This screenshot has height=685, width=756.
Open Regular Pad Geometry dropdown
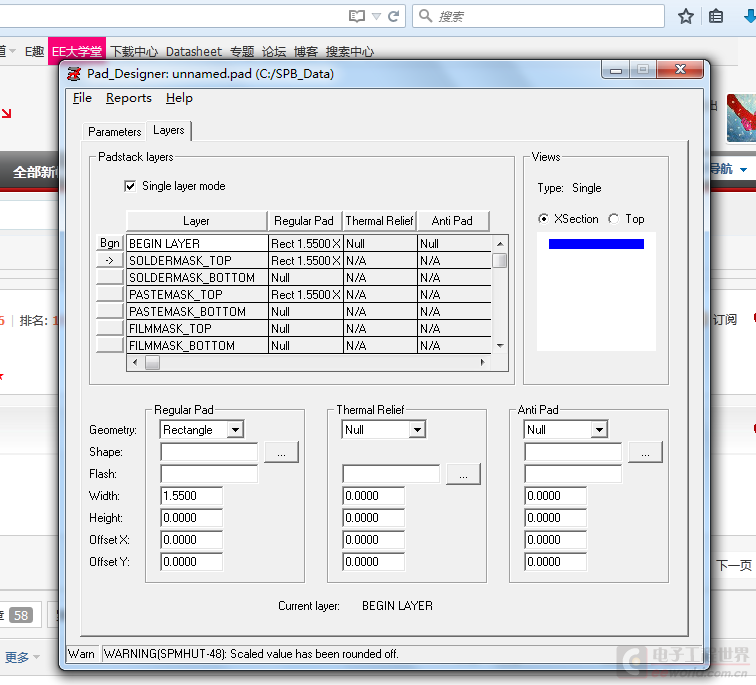[235, 430]
